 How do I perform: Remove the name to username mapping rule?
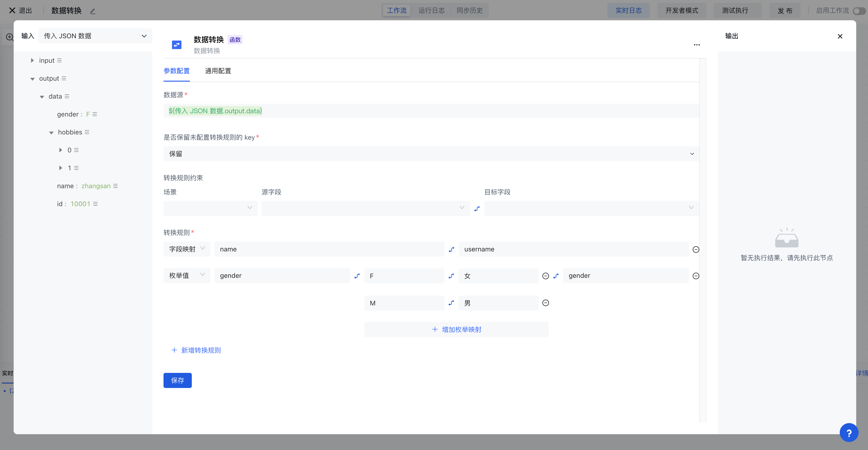click(x=696, y=250)
